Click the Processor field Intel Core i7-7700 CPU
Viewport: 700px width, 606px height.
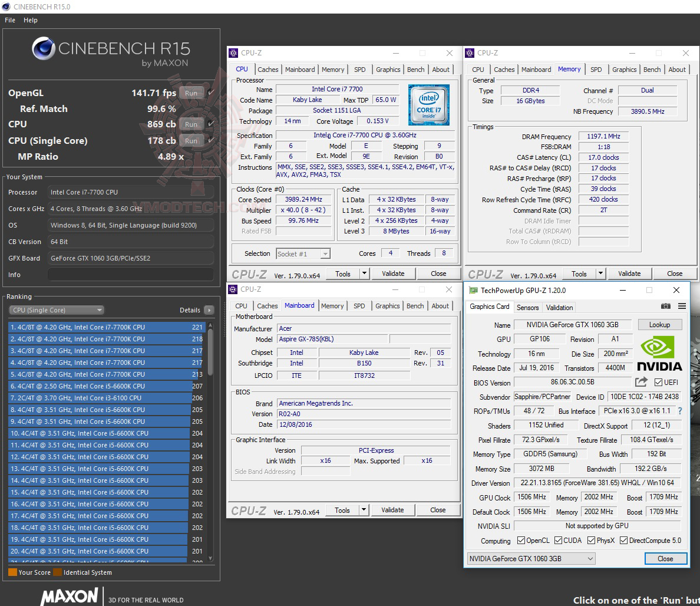130,192
